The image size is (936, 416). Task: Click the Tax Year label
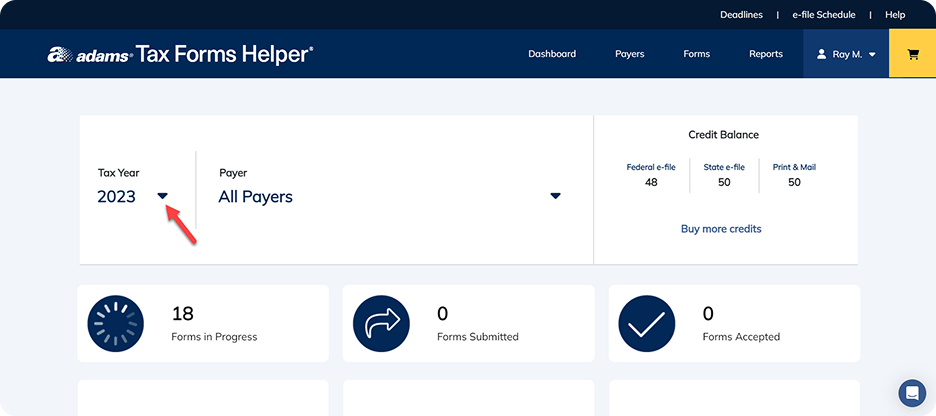pyautogui.click(x=118, y=172)
